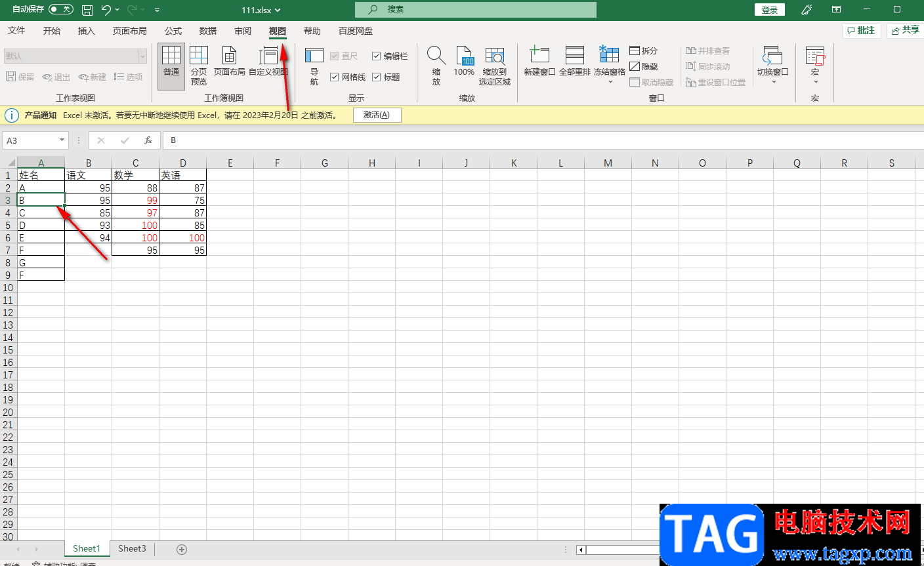
Task: Click the pen/ink icon in title bar
Action: [807, 10]
